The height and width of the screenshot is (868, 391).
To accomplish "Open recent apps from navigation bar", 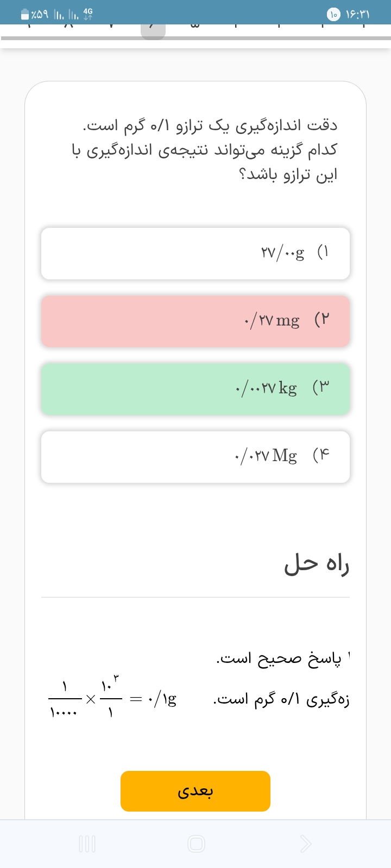I will coord(87,844).
